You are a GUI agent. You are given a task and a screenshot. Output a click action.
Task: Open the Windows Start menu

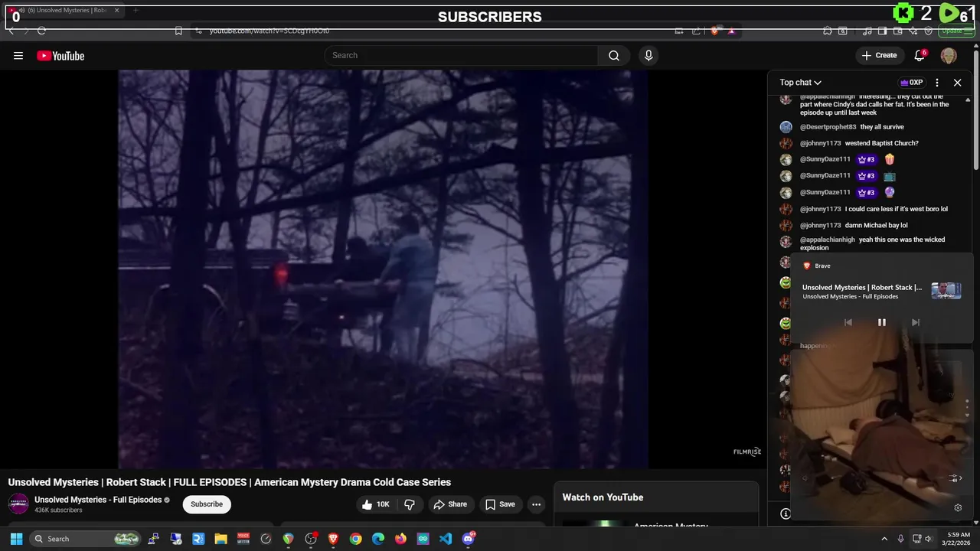click(16, 539)
